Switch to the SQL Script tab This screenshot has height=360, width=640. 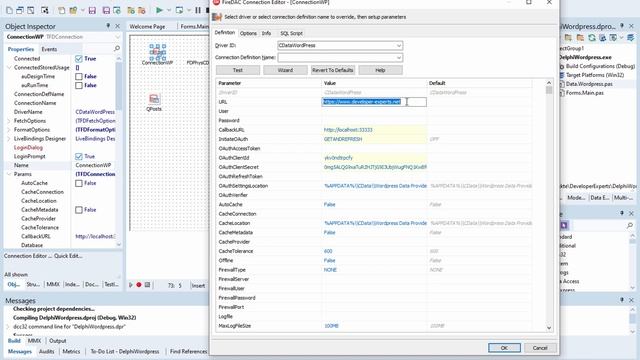tap(291, 33)
